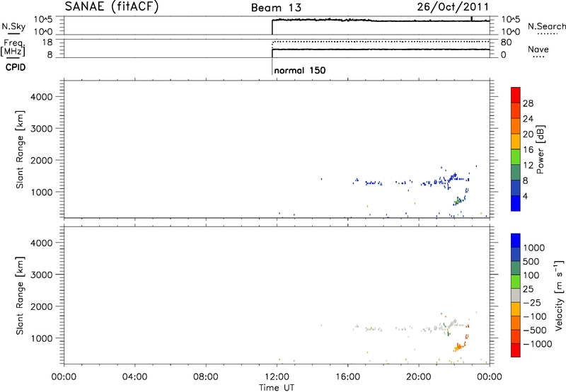Click the yellow 16-20 dB Power swatch

516,142
